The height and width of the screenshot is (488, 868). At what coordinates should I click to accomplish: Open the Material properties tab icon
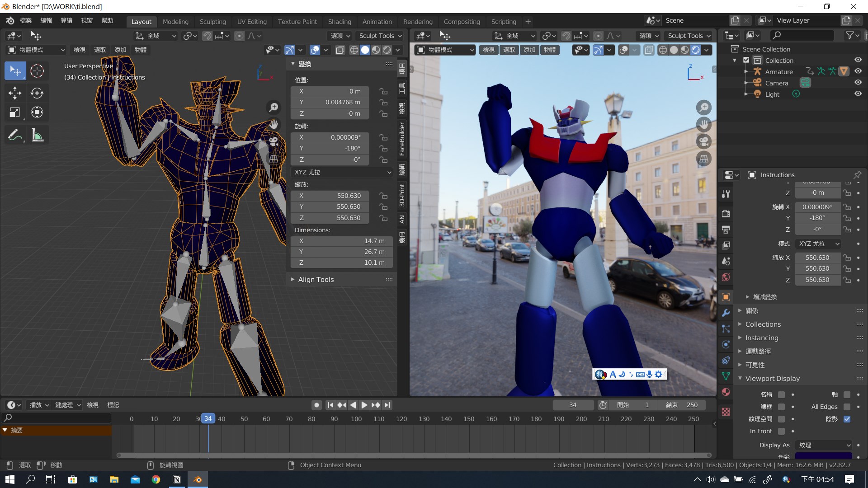pyautogui.click(x=726, y=392)
